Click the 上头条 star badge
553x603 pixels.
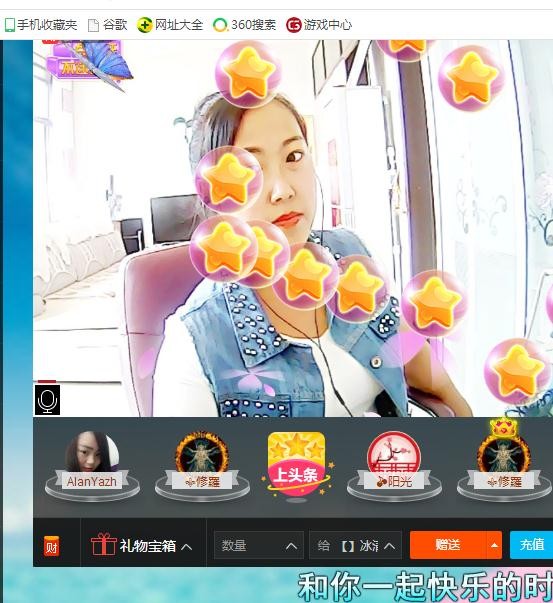pos(295,464)
